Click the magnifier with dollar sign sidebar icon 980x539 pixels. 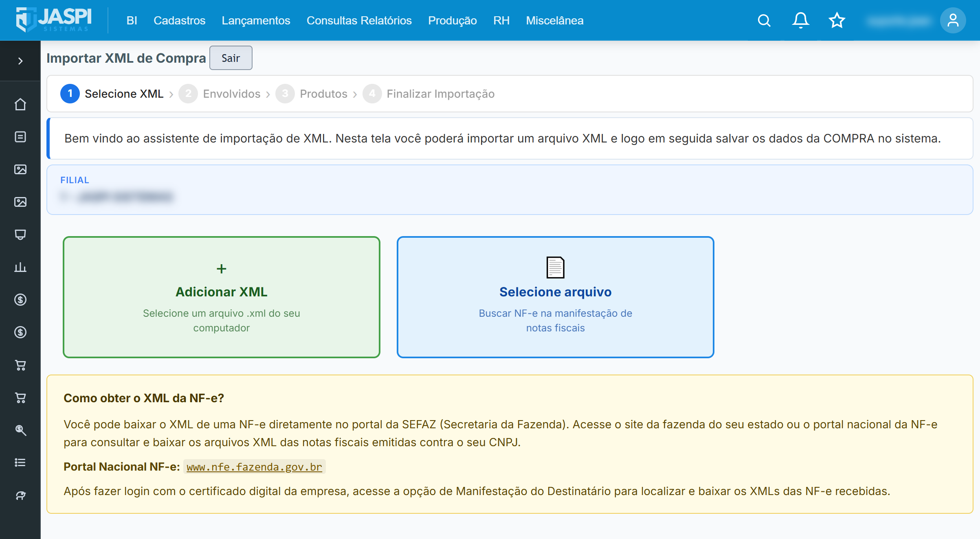(x=20, y=430)
